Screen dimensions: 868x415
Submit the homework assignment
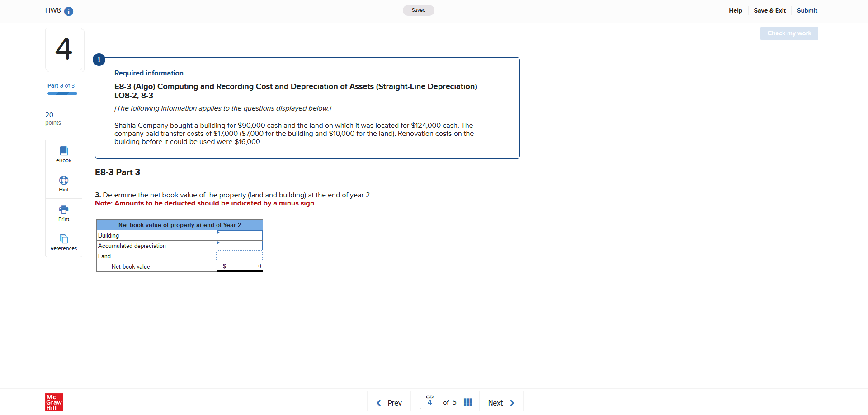807,10
